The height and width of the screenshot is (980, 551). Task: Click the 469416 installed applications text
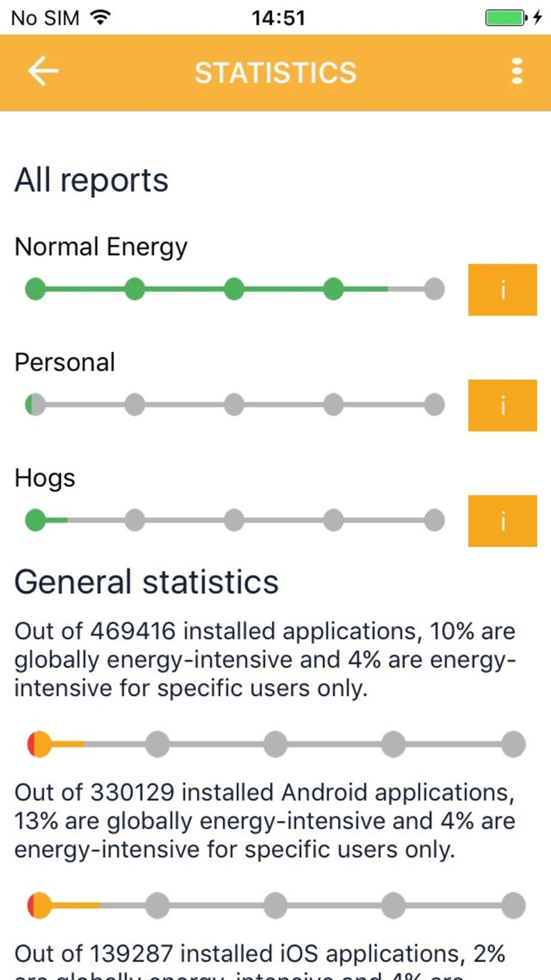(265, 660)
